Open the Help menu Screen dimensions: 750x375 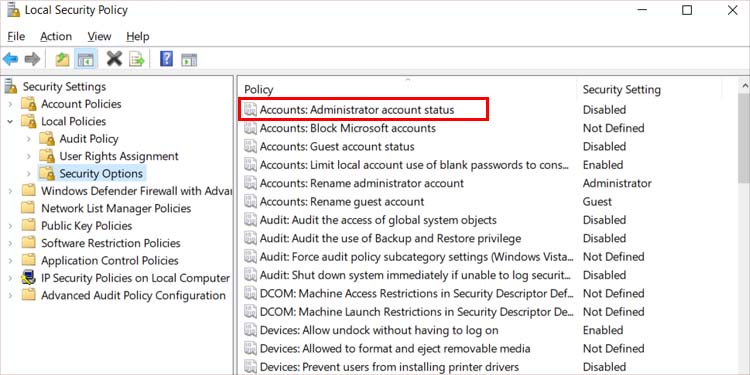[x=138, y=36]
